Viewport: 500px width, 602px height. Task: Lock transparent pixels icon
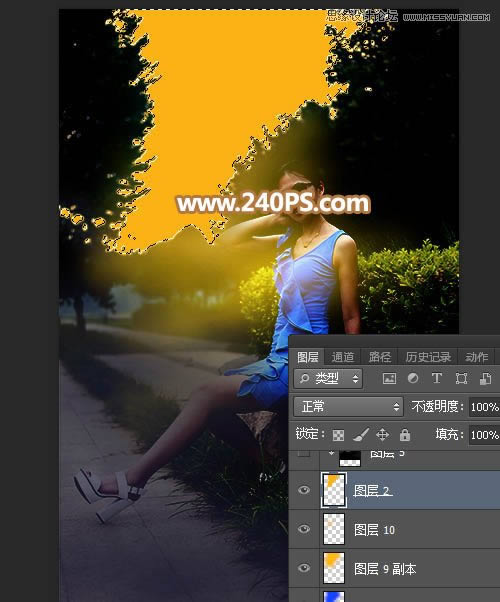coord(338,435)
